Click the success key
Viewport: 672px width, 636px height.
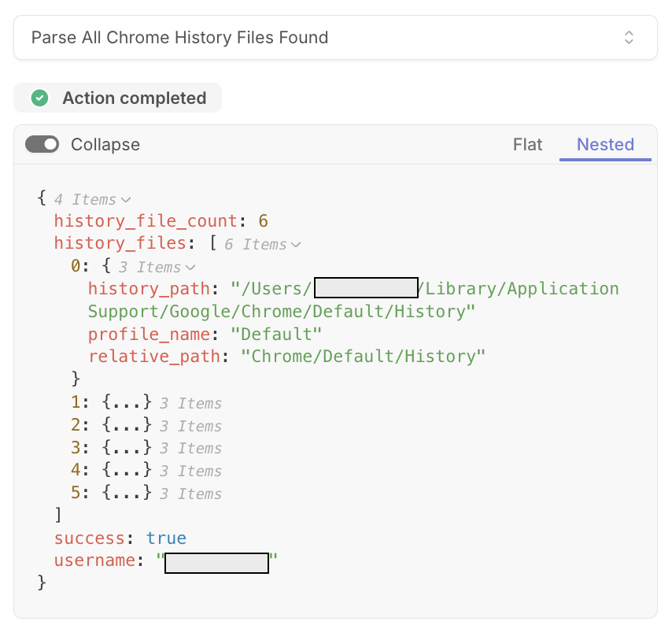point(89,538)
